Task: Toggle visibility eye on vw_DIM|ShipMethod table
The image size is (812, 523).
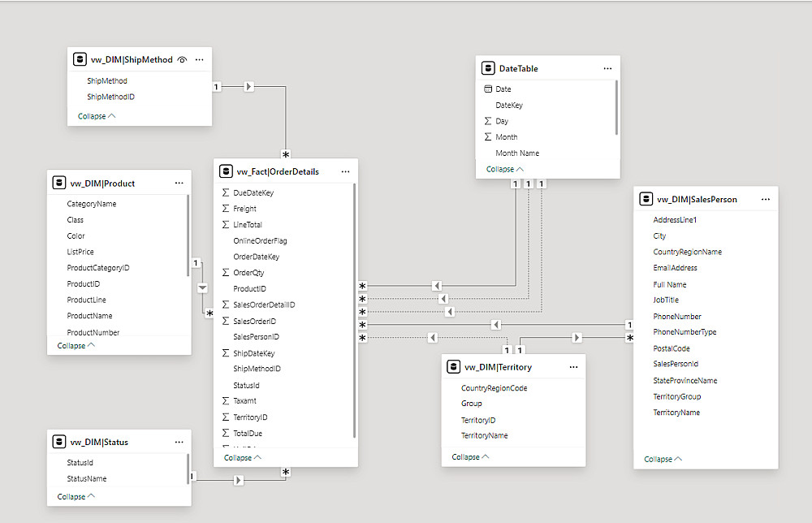Action: (183, 59)
